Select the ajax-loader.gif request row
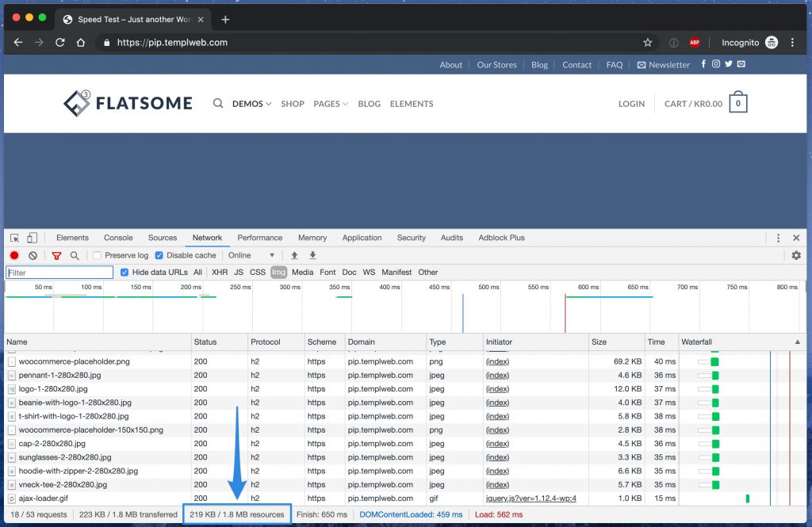The image size is (812, 527). tap(405, 498)
